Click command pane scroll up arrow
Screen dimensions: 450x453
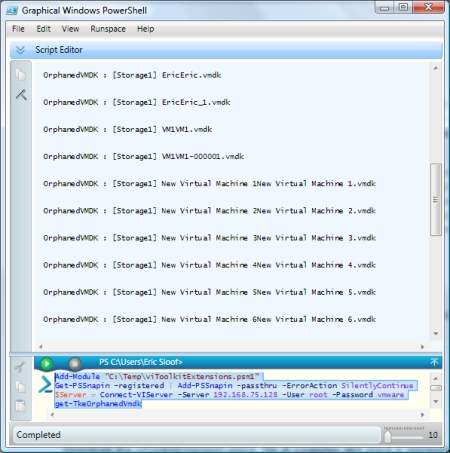pyautogui.click(x=436, y=378)
